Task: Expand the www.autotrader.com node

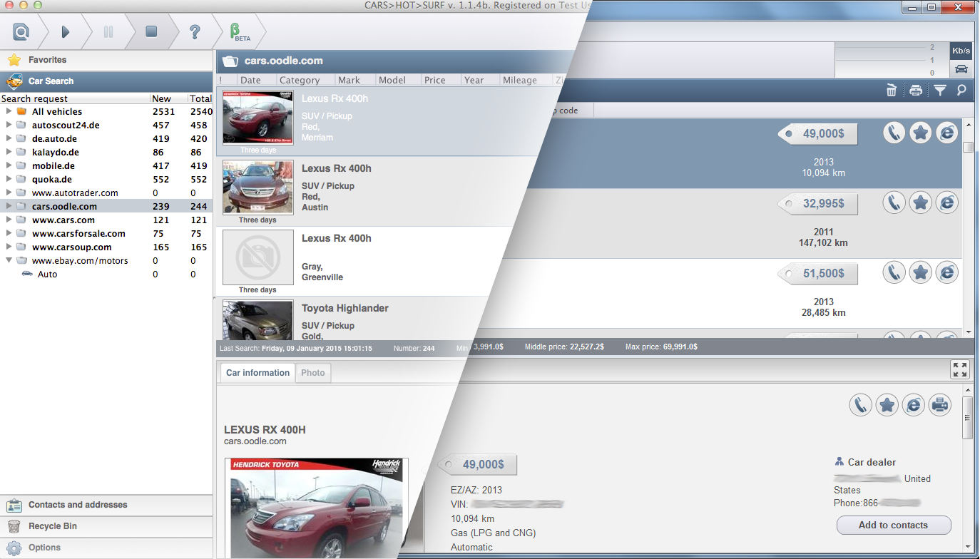Action: (x=9, y=193)
